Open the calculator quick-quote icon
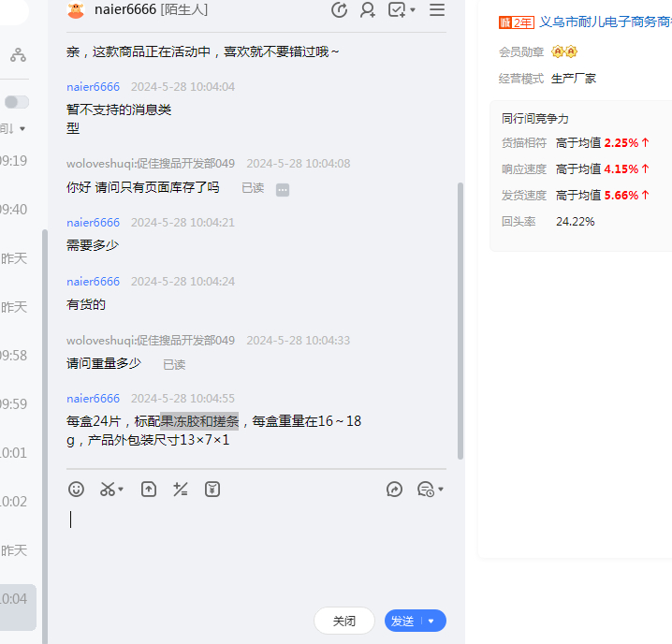Screen dimensions: 672x644 point(181,489)
